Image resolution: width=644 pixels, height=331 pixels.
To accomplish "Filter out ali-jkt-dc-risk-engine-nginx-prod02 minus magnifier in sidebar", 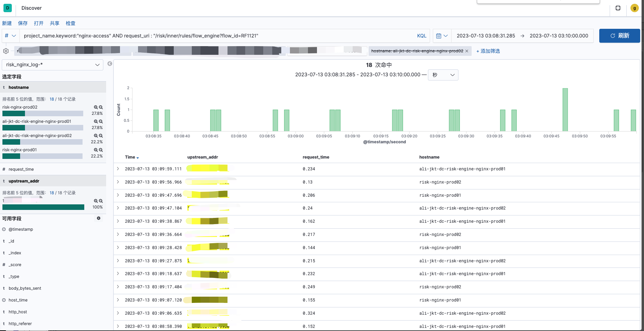I will point(101,136).
